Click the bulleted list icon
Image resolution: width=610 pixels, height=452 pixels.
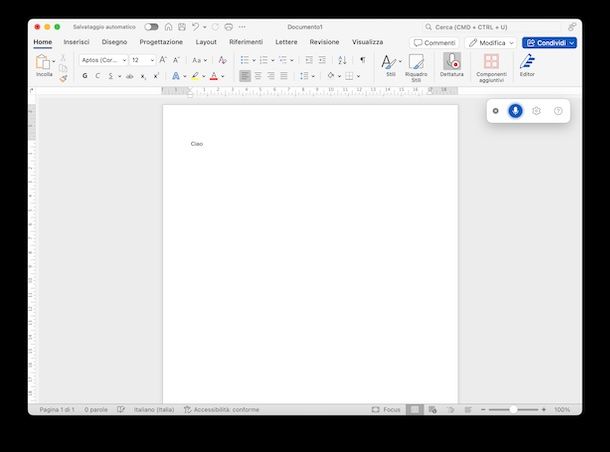tap(244, 60)
